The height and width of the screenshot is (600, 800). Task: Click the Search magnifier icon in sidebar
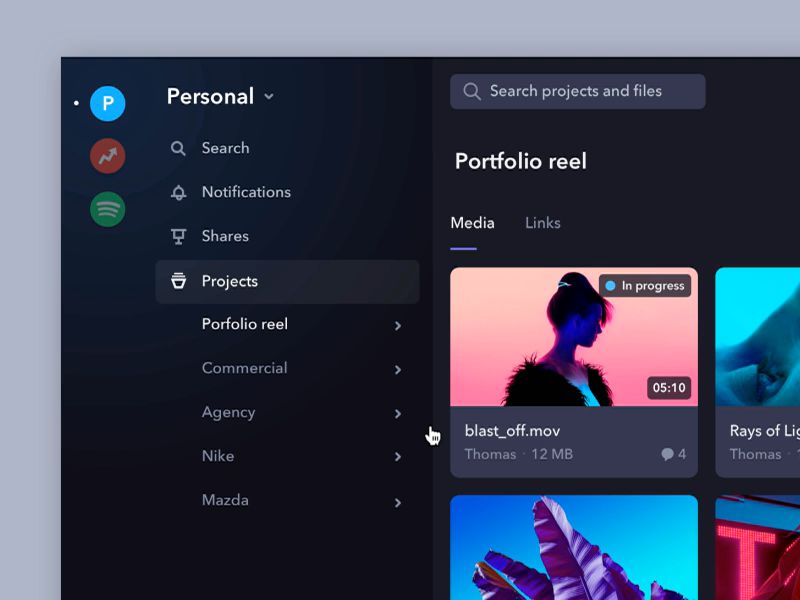point(178,148)
